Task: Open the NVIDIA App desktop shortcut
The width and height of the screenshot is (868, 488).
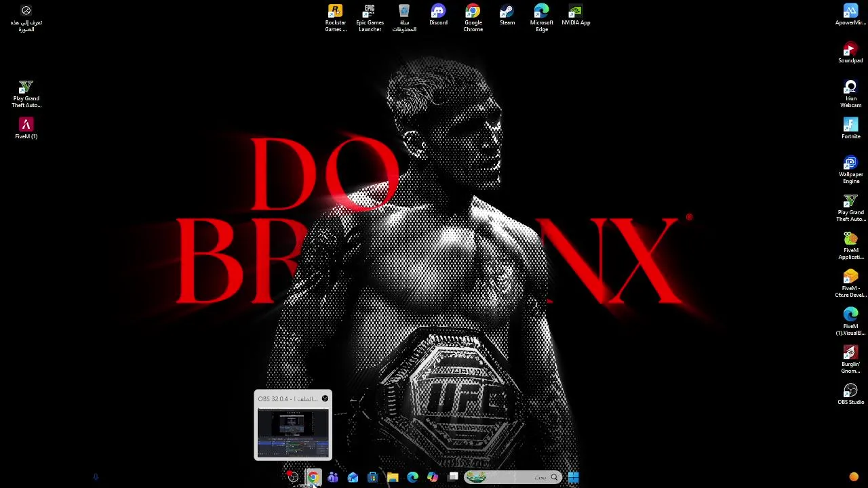Action: 576,15
